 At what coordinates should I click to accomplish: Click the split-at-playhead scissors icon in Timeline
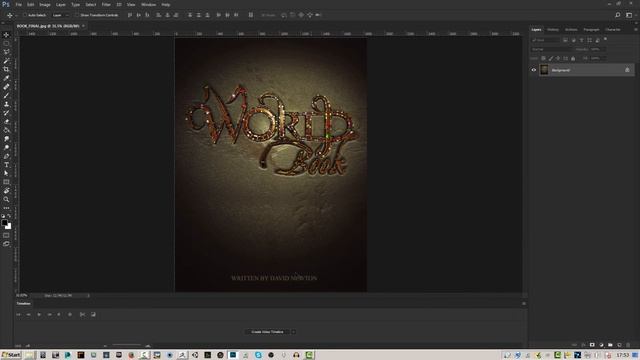82,314
